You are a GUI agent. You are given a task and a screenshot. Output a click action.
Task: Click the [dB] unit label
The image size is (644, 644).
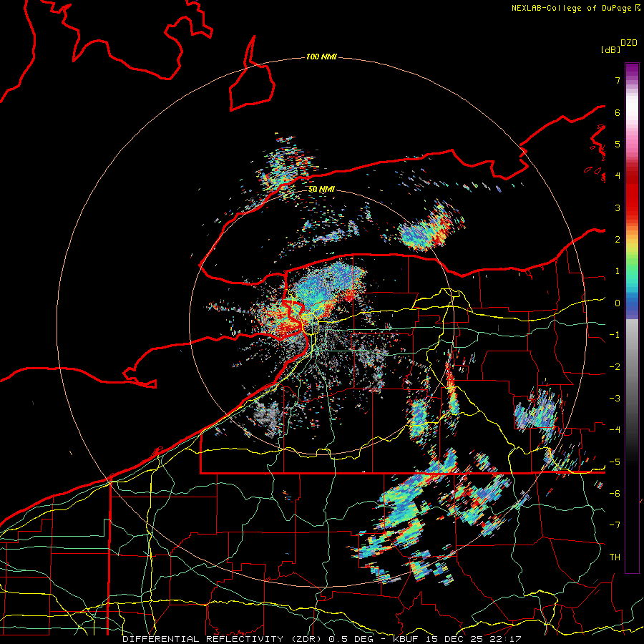(611, 49)
